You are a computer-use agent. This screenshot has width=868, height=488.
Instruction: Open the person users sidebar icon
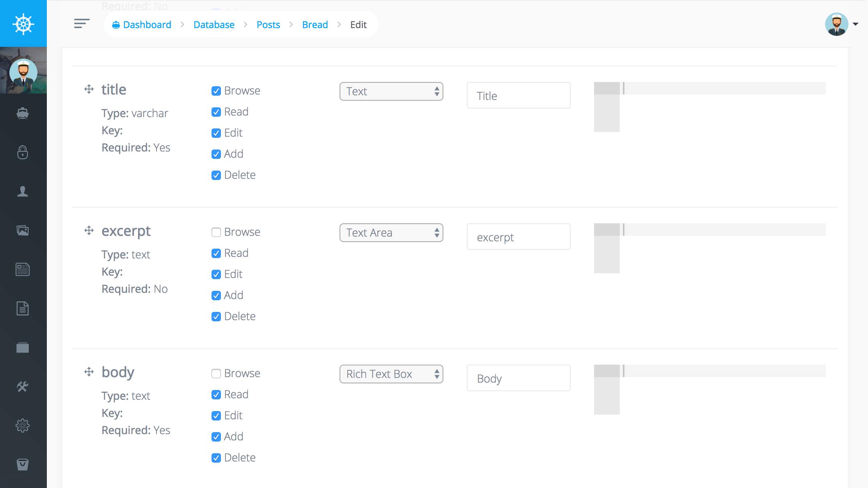click(23, 191)
